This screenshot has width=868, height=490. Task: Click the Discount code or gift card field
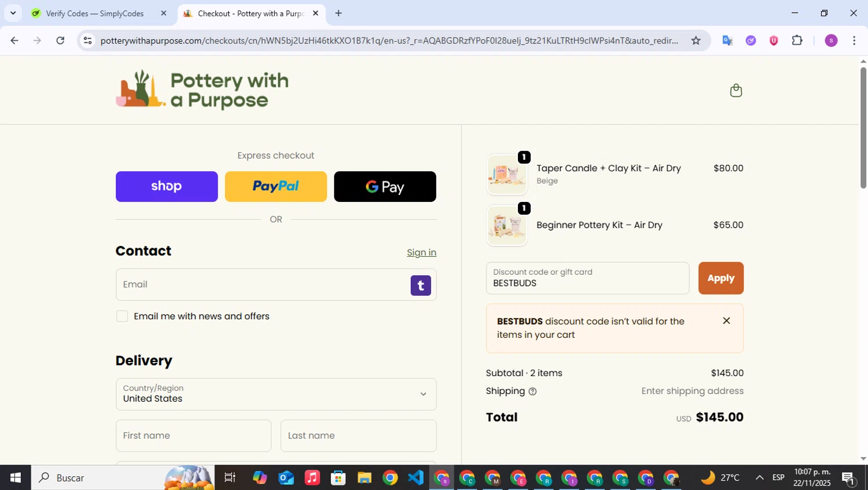[587, 278]
